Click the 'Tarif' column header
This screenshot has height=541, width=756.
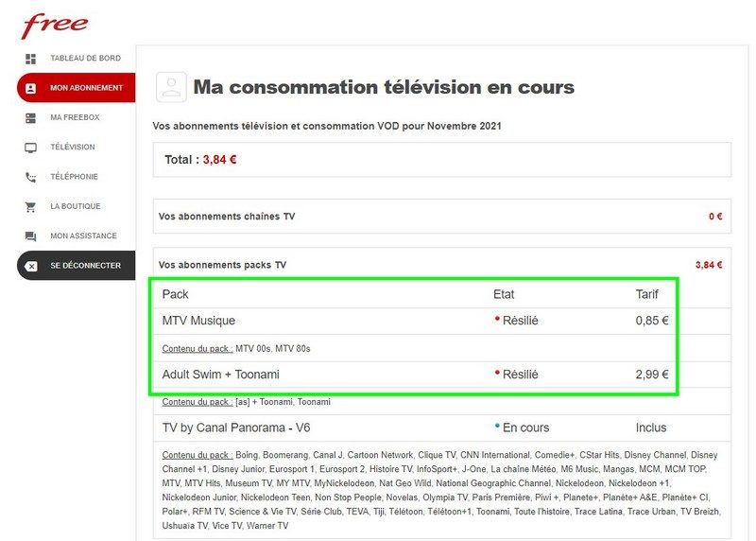coord(647,294)
